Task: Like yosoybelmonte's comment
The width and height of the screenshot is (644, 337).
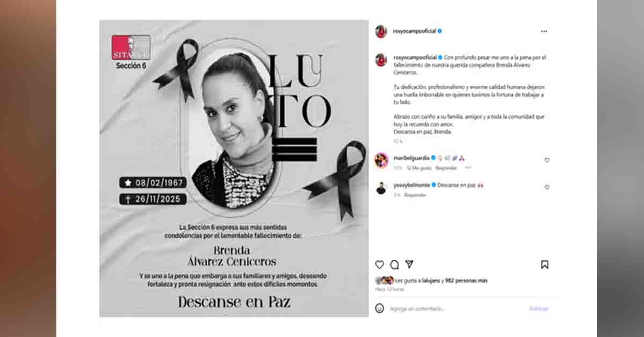Action: 547,187
